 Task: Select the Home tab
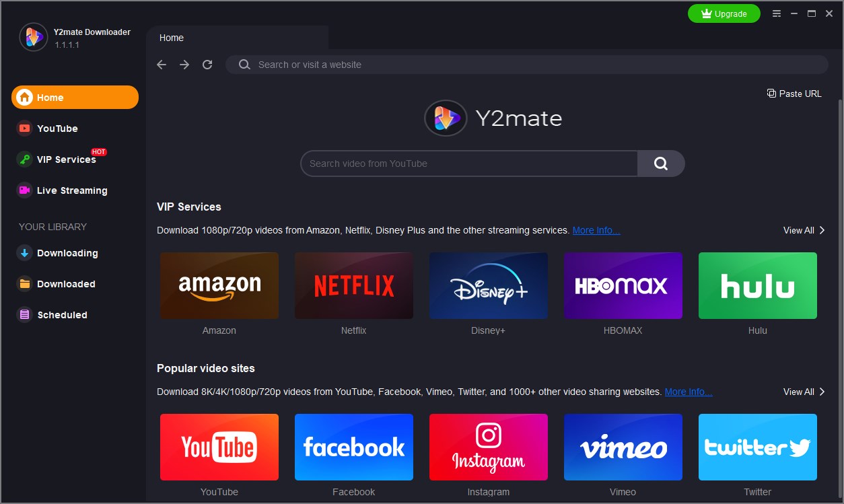tap(237, 38)
